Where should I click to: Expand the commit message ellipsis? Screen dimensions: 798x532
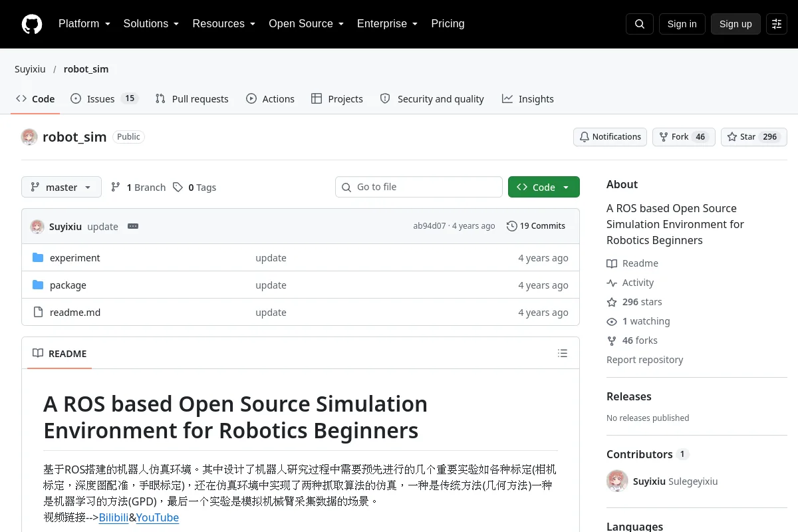pyautogui.click(x=133, y=226)
